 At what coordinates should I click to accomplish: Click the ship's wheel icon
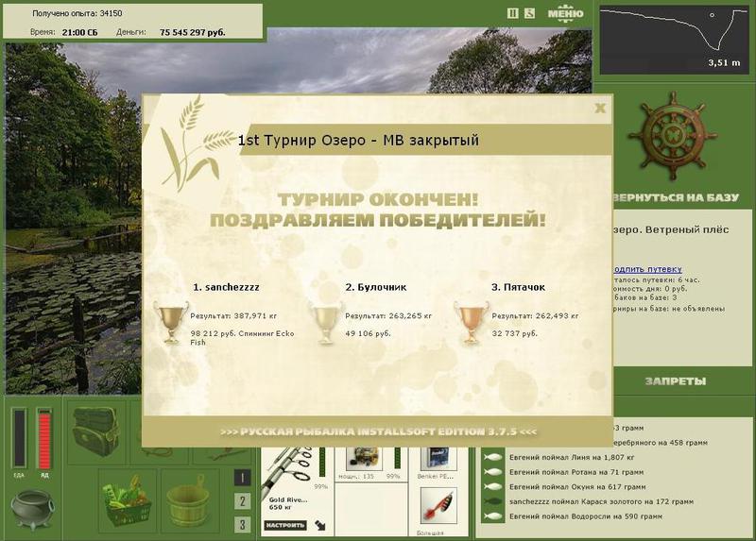tap(674, 136)
